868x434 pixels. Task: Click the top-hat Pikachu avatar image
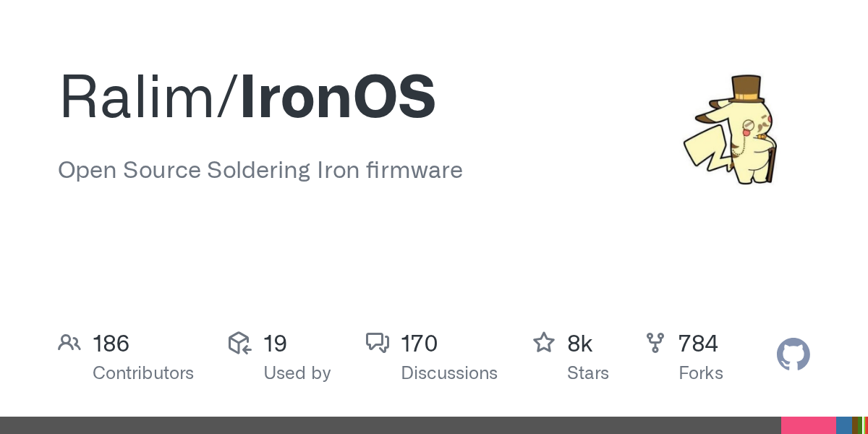[729, 129]
